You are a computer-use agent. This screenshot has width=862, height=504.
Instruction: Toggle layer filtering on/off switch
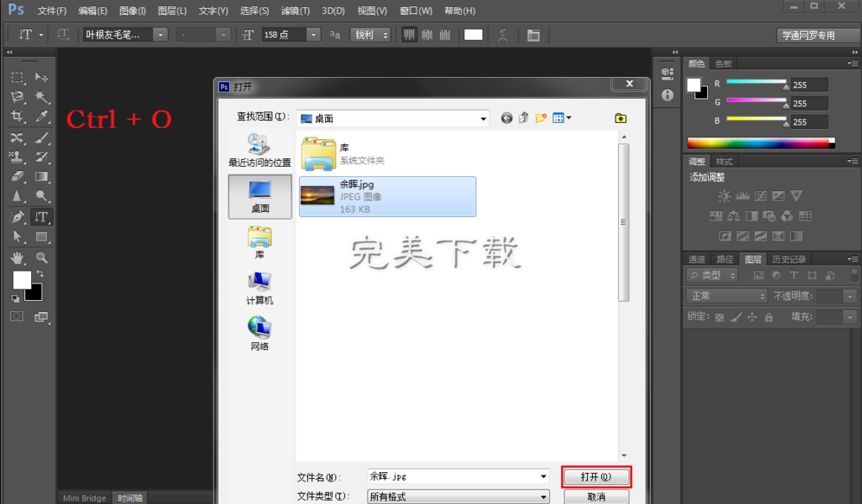click(x=853, y=275)
